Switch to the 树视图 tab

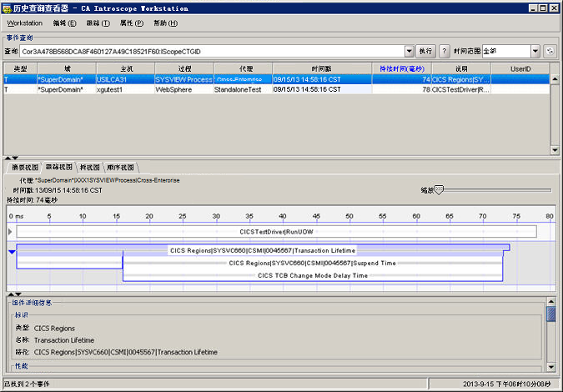click(90, 167)
